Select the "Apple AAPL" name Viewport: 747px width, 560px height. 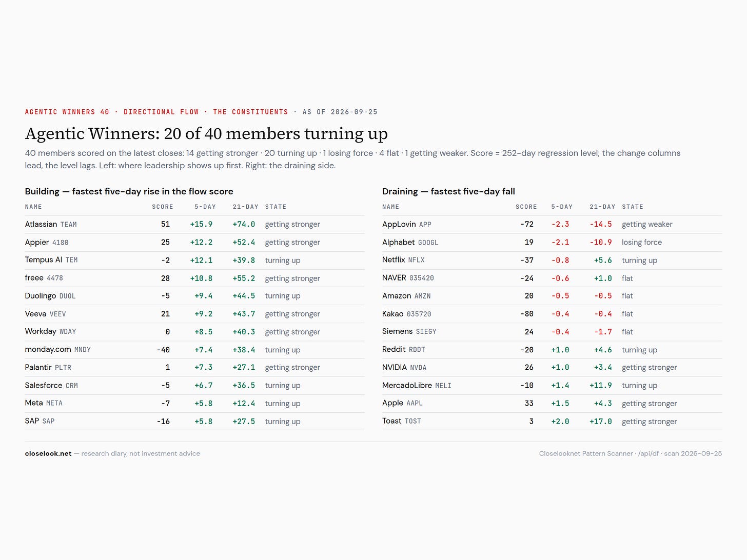coord(402,403)
